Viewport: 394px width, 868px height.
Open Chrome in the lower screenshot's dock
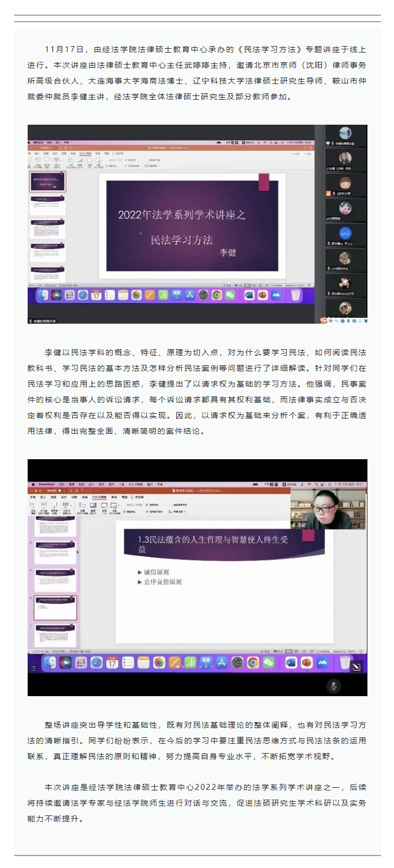[253, 663]
